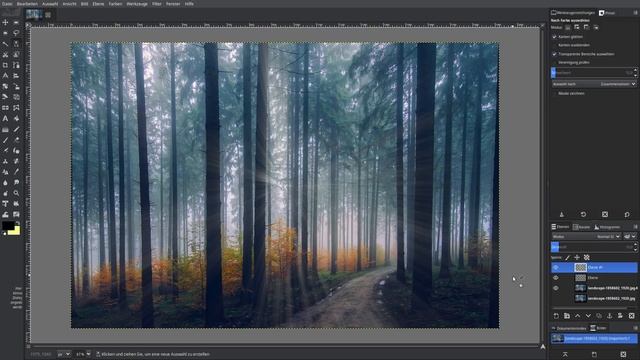
Task: Select the Scissors select tool
Action: (5, 54)
